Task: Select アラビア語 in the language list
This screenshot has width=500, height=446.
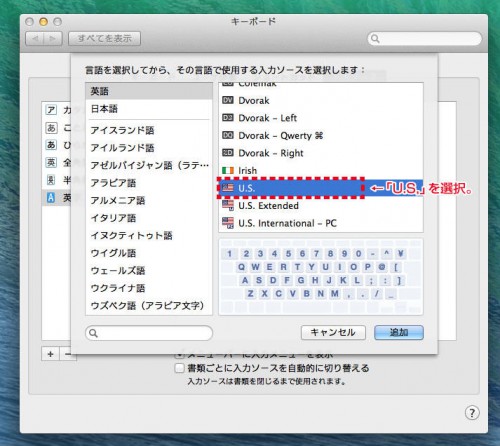Action: pos(149,183)
